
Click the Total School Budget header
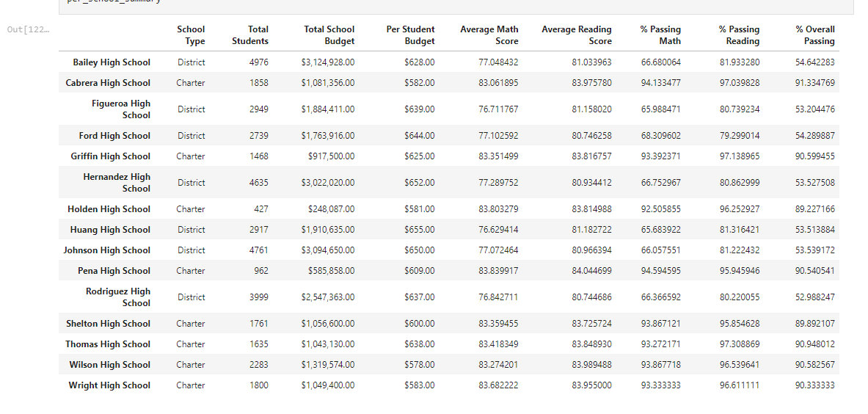[x=329, y=35]
